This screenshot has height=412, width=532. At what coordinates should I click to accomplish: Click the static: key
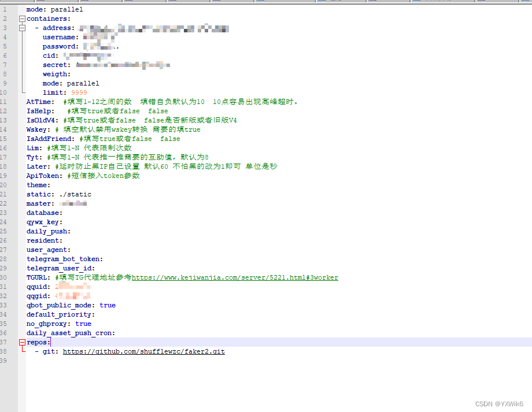(40, 194)
